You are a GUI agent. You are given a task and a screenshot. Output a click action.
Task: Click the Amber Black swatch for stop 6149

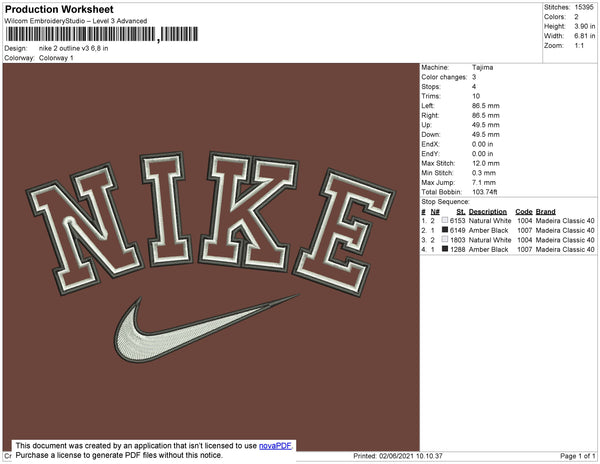click(445, 230)
